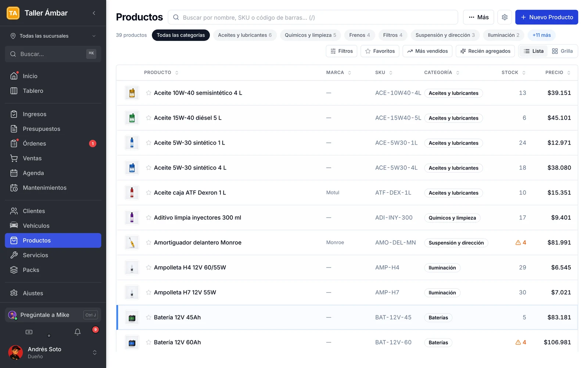Screen dimensions: 588x368
Task: Go to Vehículos
Action: 53,226
